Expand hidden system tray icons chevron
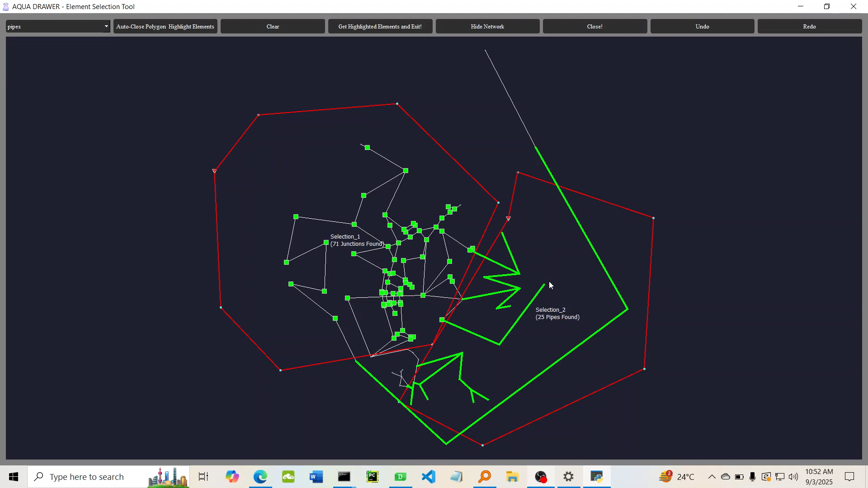The width and height of the screenshot is (868, 488). point(712,477)
